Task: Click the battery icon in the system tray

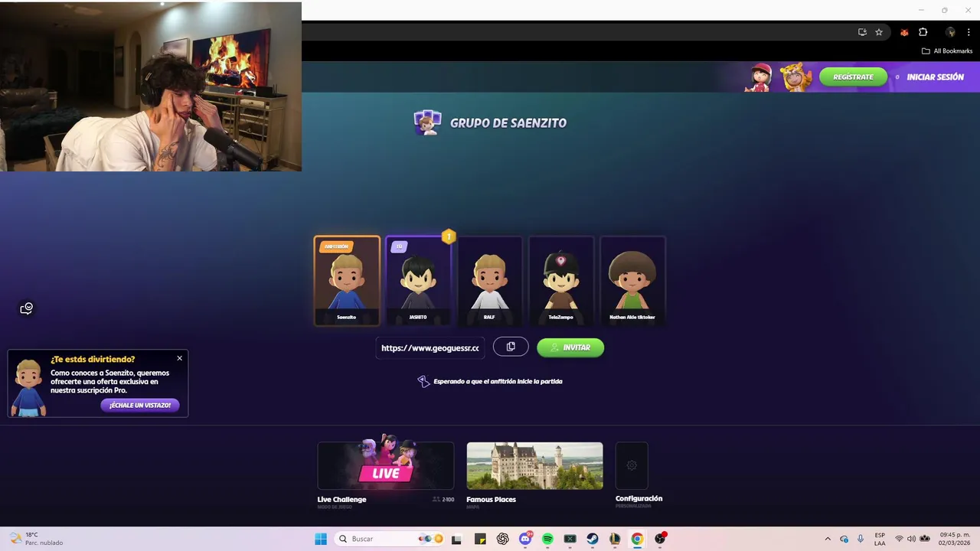Action: [x=925, y=539]
